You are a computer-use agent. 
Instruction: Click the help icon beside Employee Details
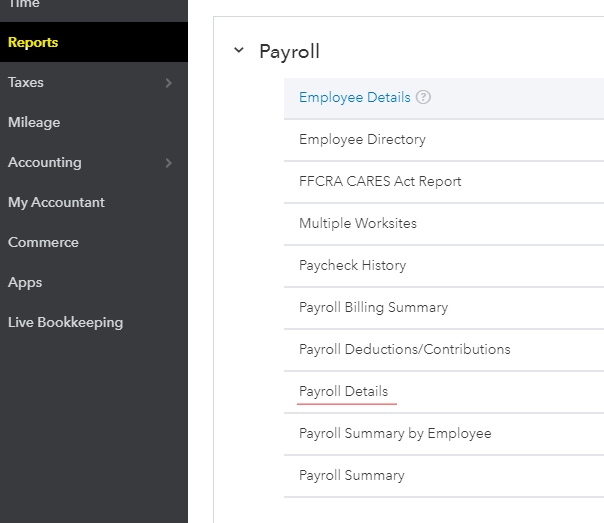click(x=423, y=98)
